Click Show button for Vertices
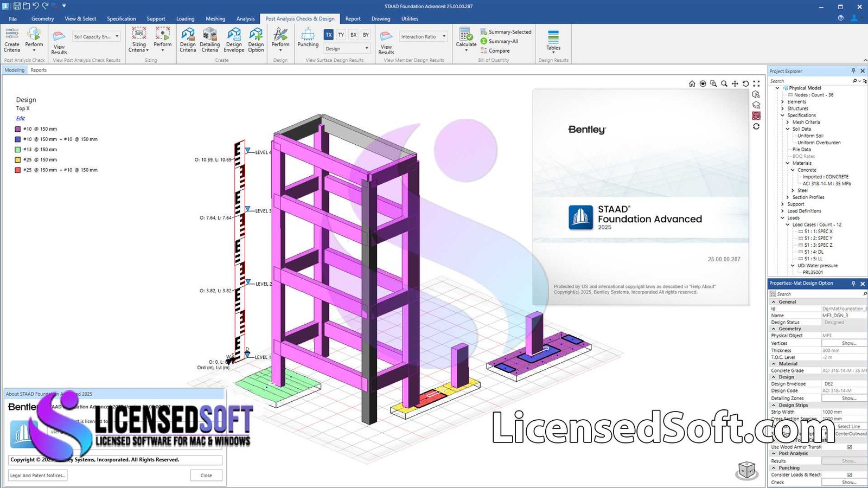Screen dimensions: 868x488 pyautogui.click(x=844, y=343)
